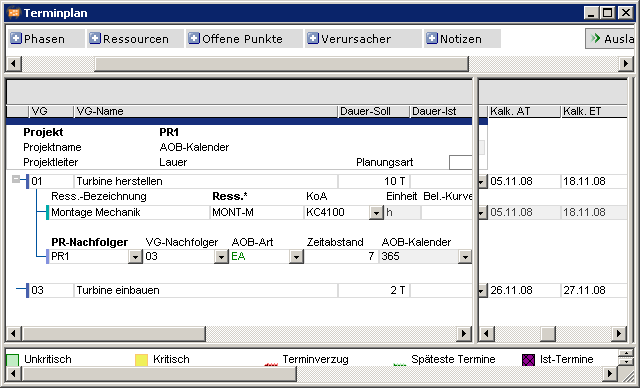Click the VG column header
This screenshot has height=388, width=640.
click(x=51, y=111)
